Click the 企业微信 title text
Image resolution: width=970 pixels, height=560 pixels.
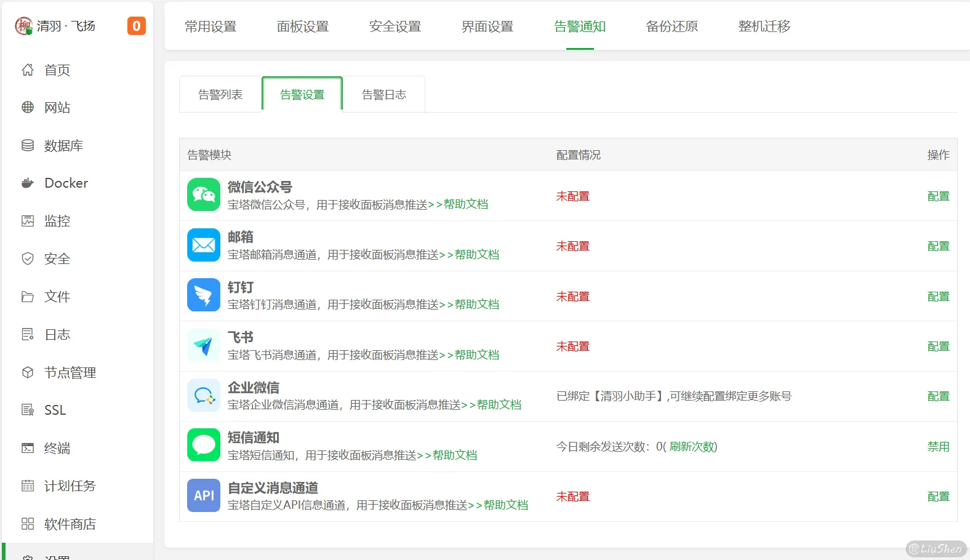pos(254,388)
